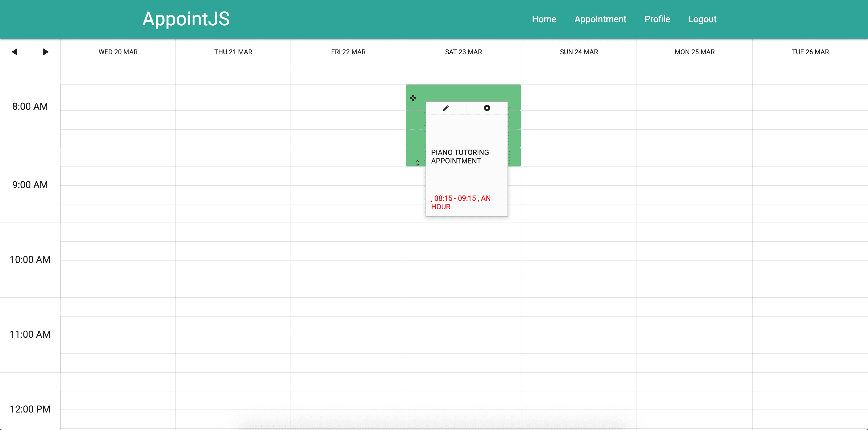Click the move handle on green appointment
This screenshot has height=430, width=868.
pyautogui.click(x=413, y=98)
